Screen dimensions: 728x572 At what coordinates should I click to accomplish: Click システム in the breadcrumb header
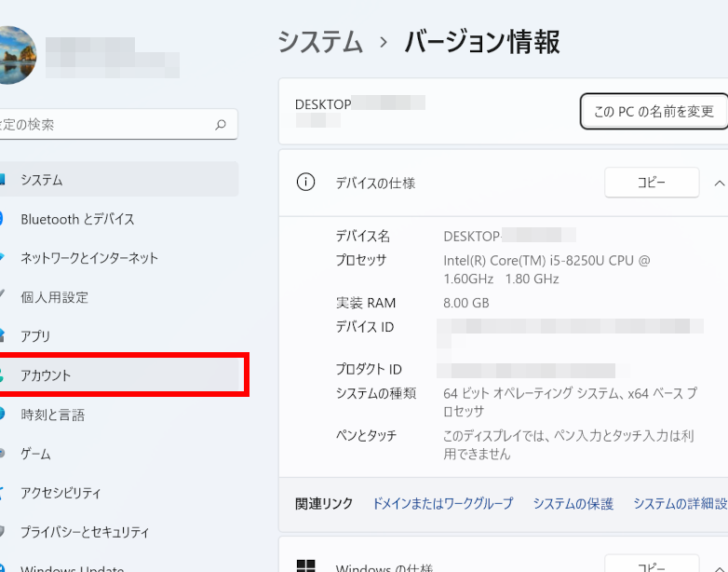coord(320,41)
